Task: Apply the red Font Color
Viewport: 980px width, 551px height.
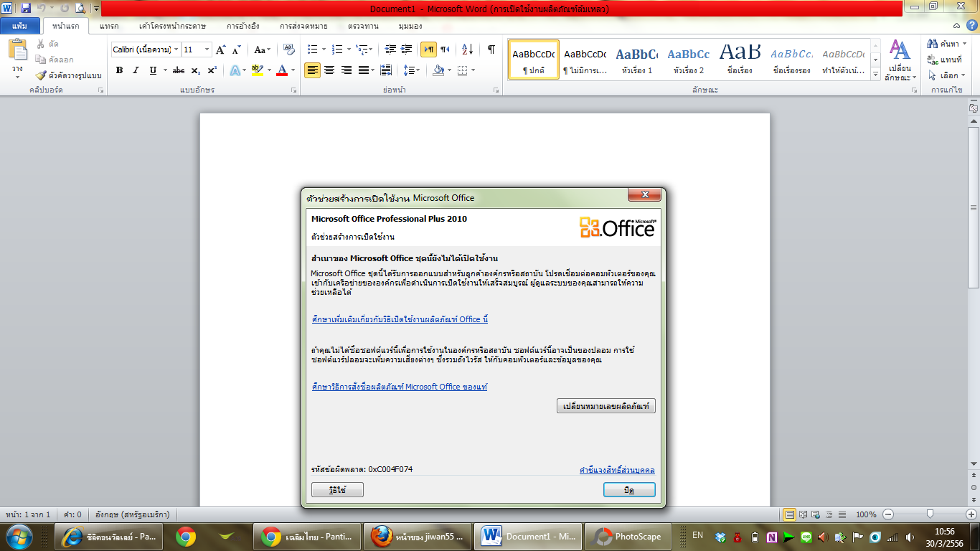Action: click(x=282, y=70)
